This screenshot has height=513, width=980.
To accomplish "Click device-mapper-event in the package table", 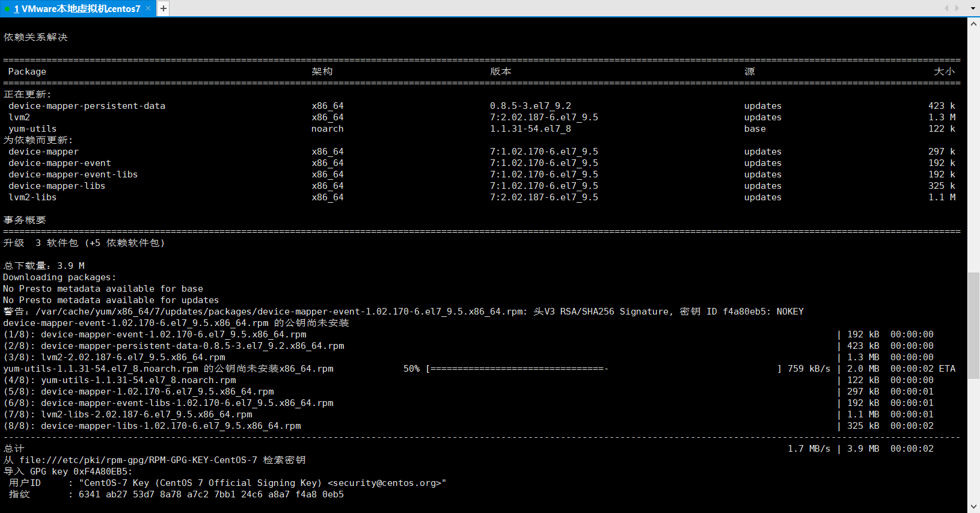I will 60,163.
